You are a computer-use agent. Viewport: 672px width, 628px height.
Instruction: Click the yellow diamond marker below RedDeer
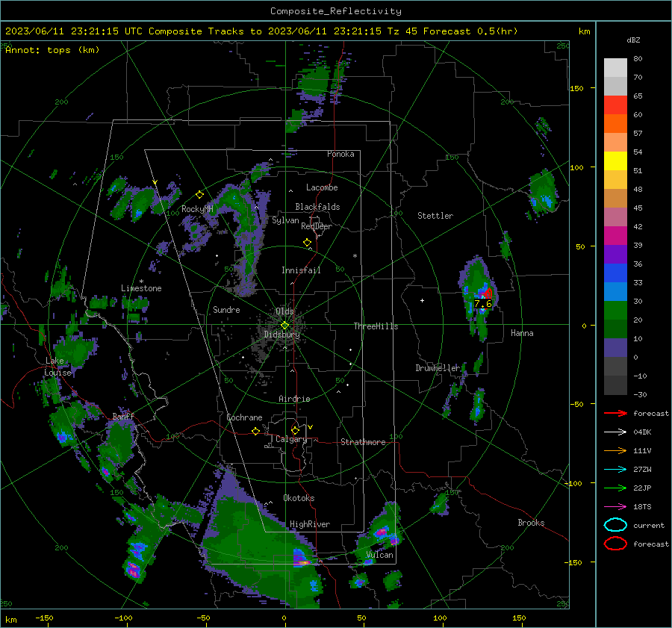point(307,243)
